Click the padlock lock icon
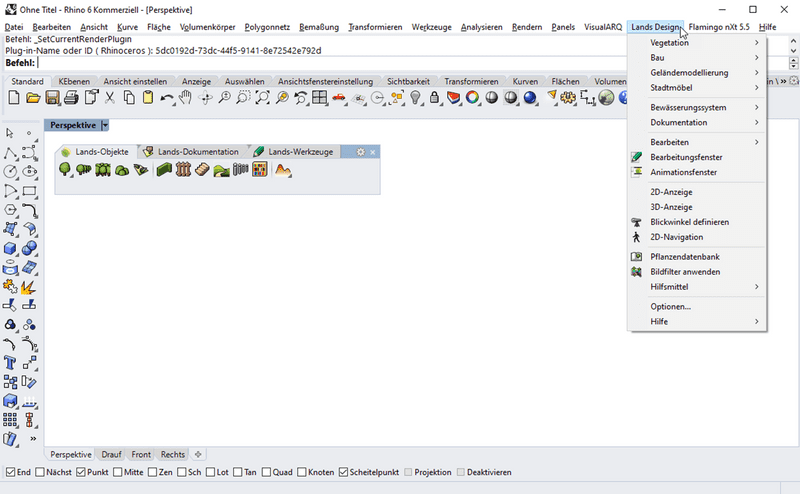800x494 pixels. click(x=434, y=97)
